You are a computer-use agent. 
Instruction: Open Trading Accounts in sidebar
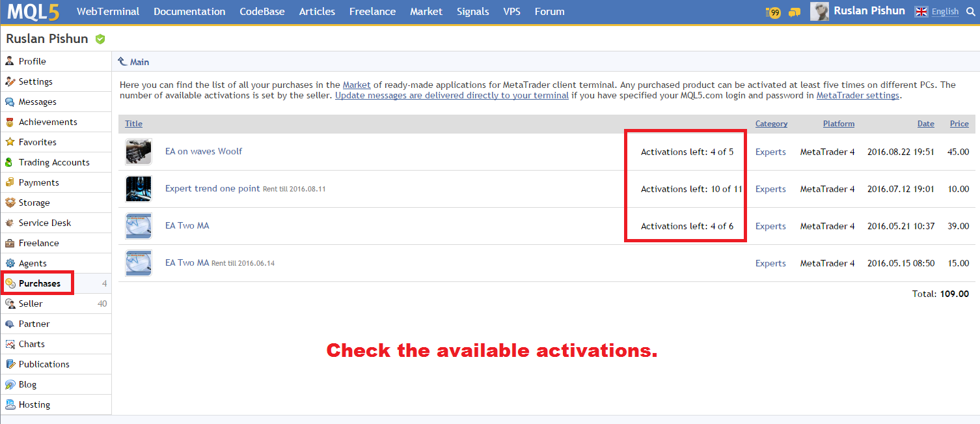point(54,162)
